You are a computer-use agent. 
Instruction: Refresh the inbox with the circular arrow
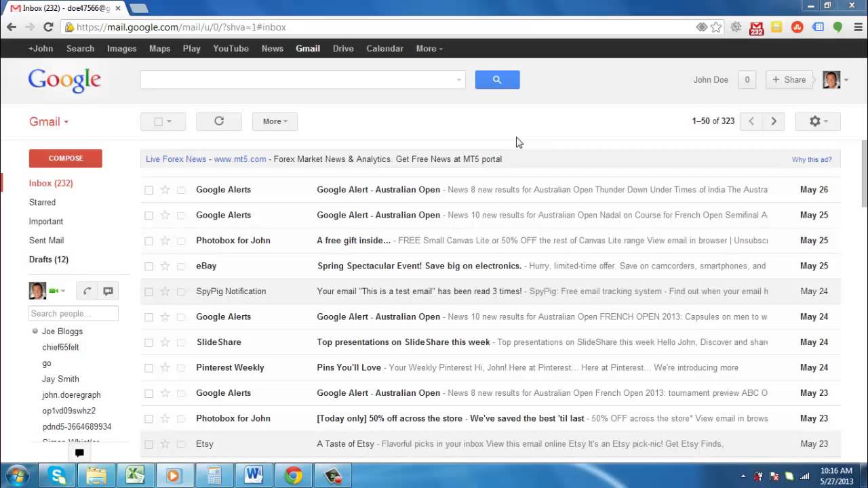coord(219,121)
